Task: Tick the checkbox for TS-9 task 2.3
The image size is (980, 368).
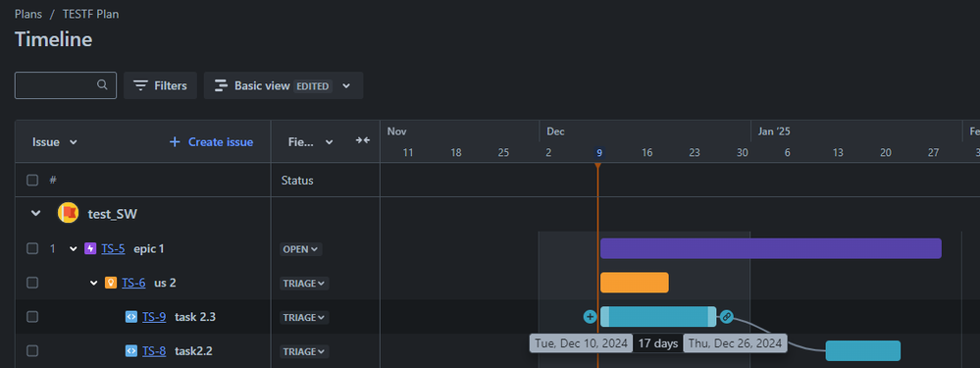Action: click(32, 317)
